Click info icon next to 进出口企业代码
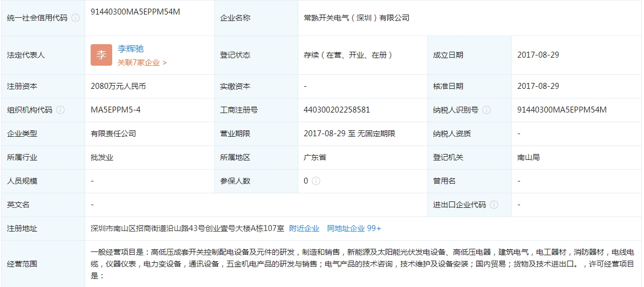 [494, 205]
